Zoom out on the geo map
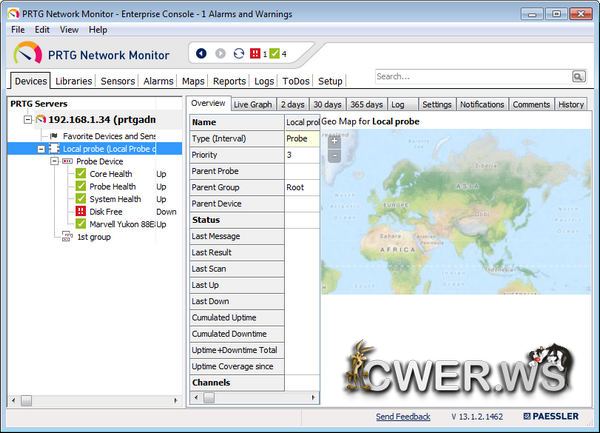 pos(334,155)
